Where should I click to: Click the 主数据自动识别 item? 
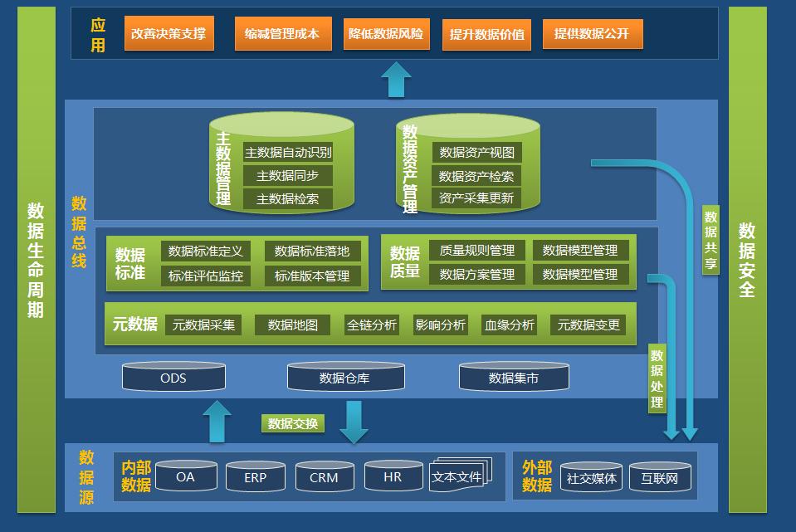point(288,152)
